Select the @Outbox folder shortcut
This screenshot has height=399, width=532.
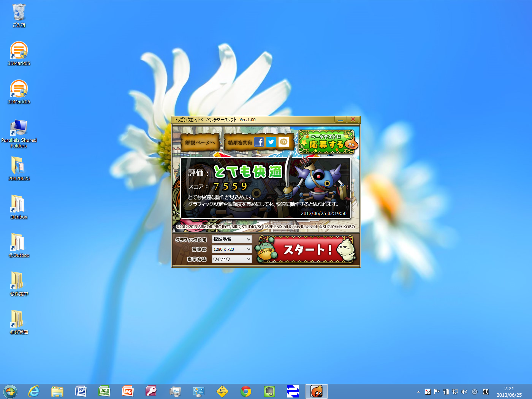[x=19, y=245]
